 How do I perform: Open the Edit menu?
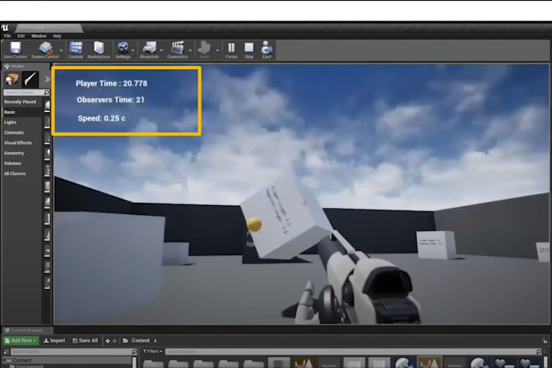[x=21, y=36]
